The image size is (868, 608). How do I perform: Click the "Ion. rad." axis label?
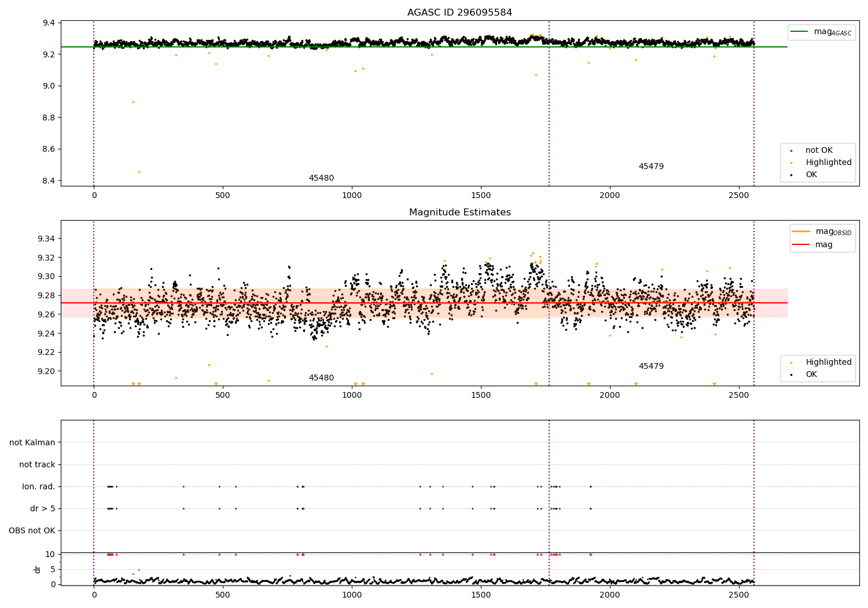(39, 487)
